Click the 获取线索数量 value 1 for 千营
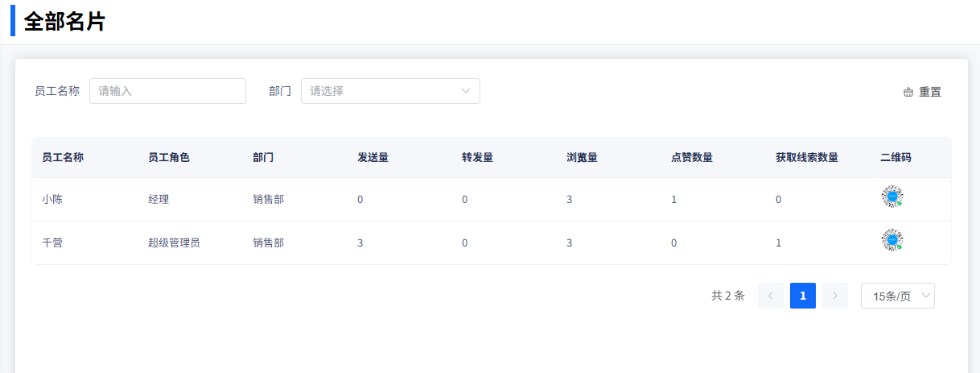 [778, 242]
